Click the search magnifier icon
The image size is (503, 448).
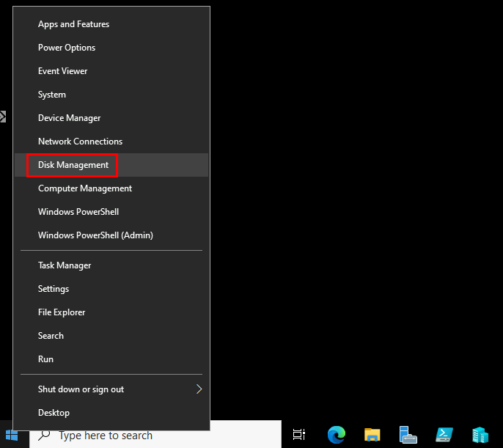(x=44, y=436)
